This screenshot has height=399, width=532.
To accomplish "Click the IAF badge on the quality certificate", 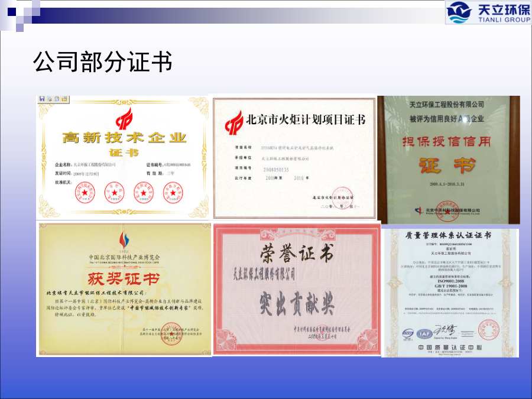I will 425,334.
